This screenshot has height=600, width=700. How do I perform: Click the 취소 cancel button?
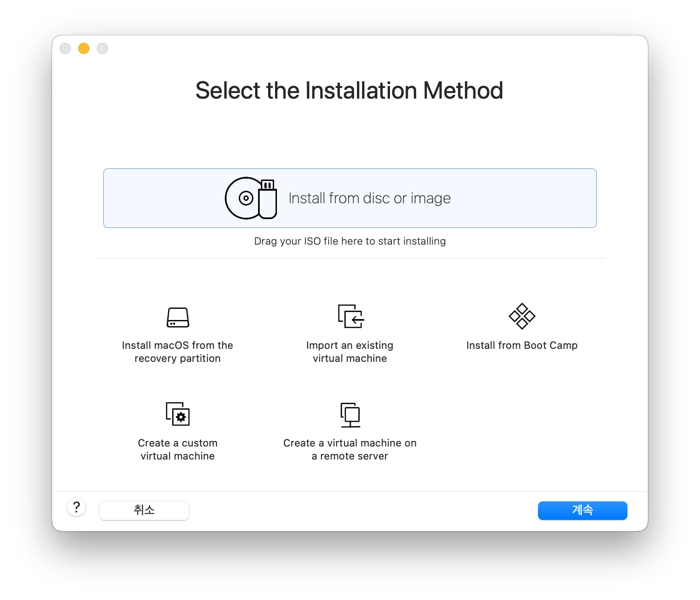144,510
